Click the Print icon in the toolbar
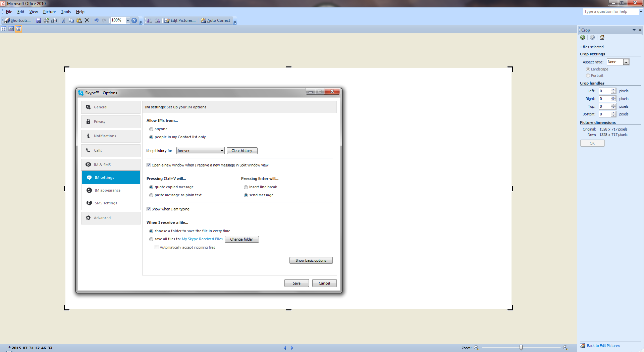The height and width of the screenshot is (352, 644). pyautogui.click(x=46, y=20)
